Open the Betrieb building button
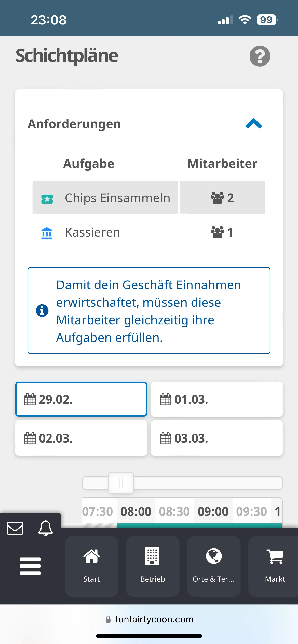298x644 pixels. pyautogui.click(x=153, y=566)
